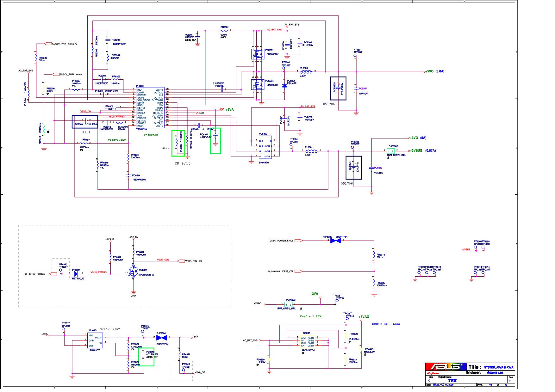Click the F=450KHz annotation
The image size is (555, 392).
pos(151,135)
